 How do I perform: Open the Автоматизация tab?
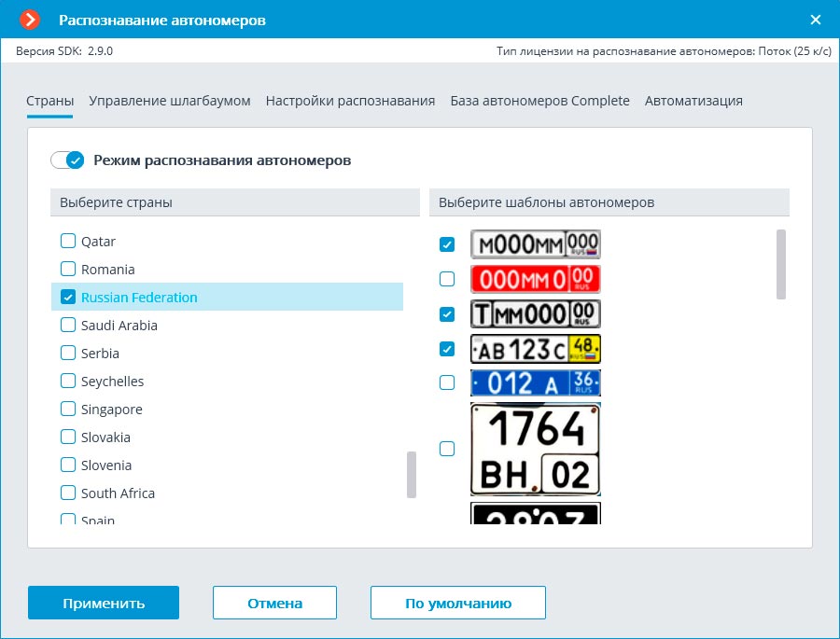tap(693, 101)
